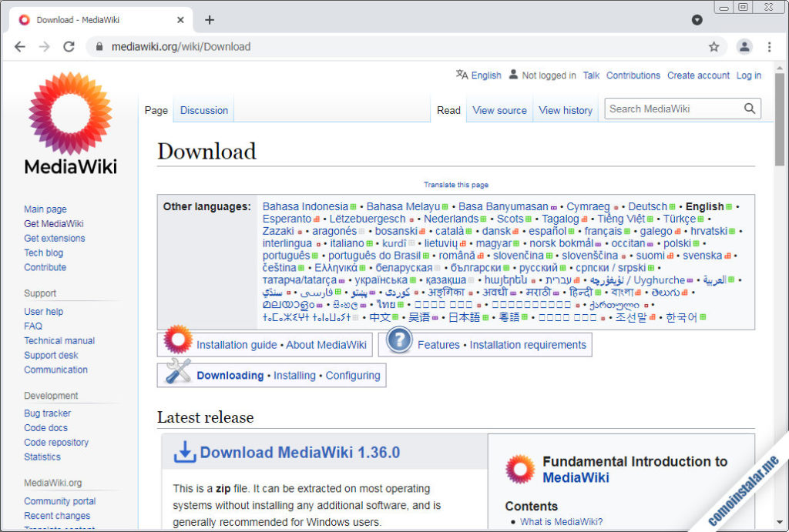Click the browser forward arrow
789x532 pixels.
click(x=44, y=47)
